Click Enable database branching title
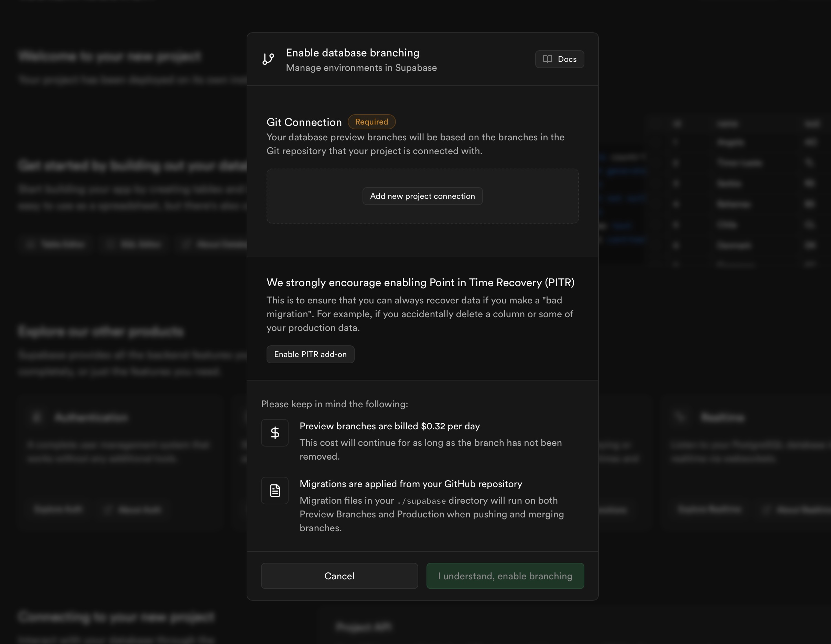831x644 pixels. 352,53
